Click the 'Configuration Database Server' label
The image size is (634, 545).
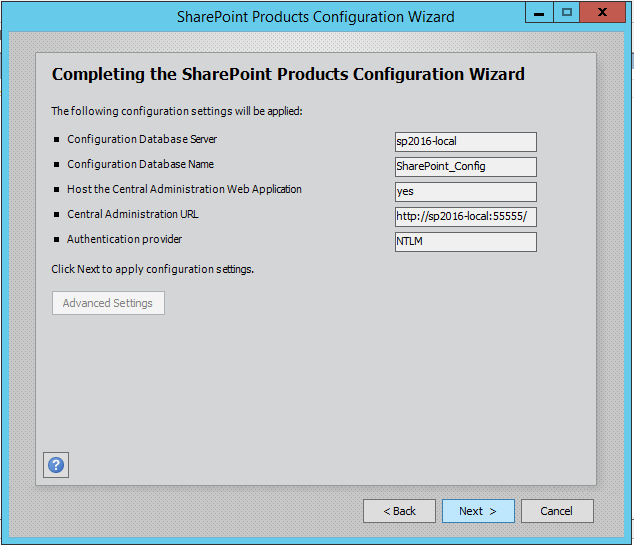coord(142,139)
